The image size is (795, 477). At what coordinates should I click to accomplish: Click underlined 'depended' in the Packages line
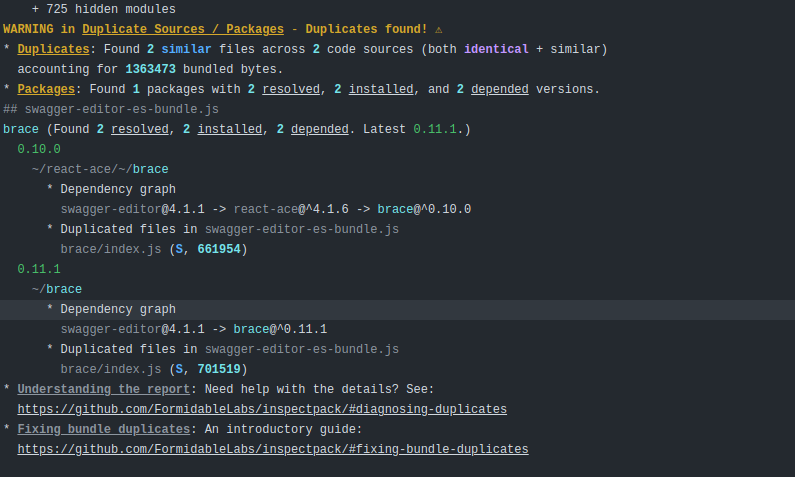click(499, 89)
